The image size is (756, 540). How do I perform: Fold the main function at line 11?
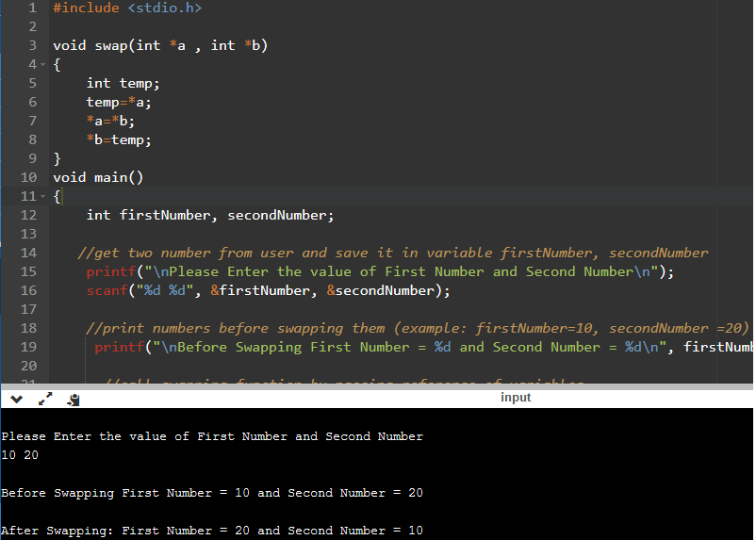[x=43, y=196]
